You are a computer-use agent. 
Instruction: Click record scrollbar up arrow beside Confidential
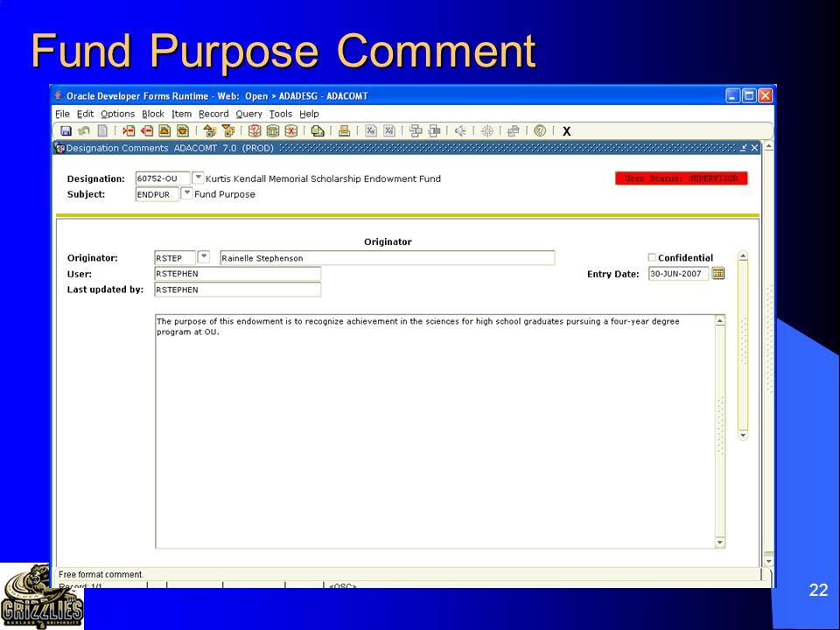(x=743, y=256)
